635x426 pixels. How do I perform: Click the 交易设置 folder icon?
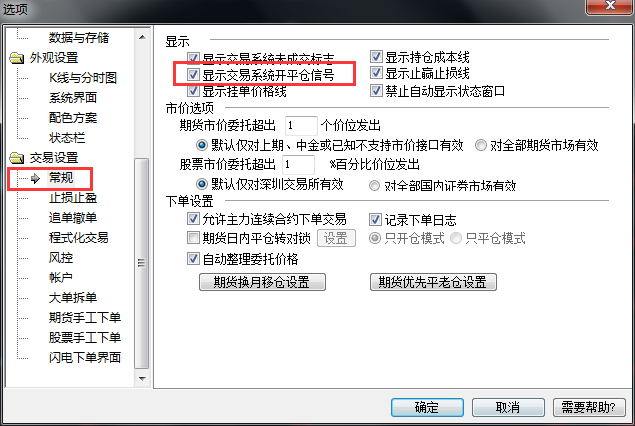[17, 158]
